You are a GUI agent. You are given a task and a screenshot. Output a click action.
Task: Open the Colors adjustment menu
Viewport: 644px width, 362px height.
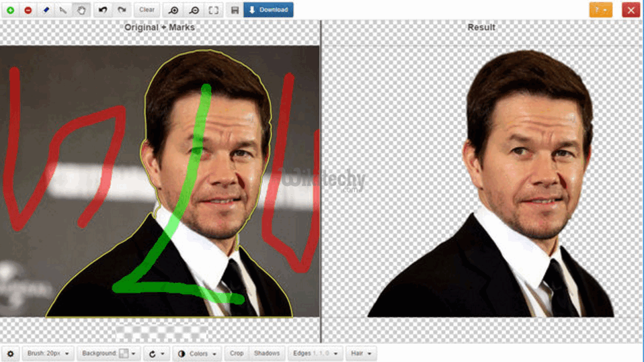pyautogui.click(x=198, y=353)
